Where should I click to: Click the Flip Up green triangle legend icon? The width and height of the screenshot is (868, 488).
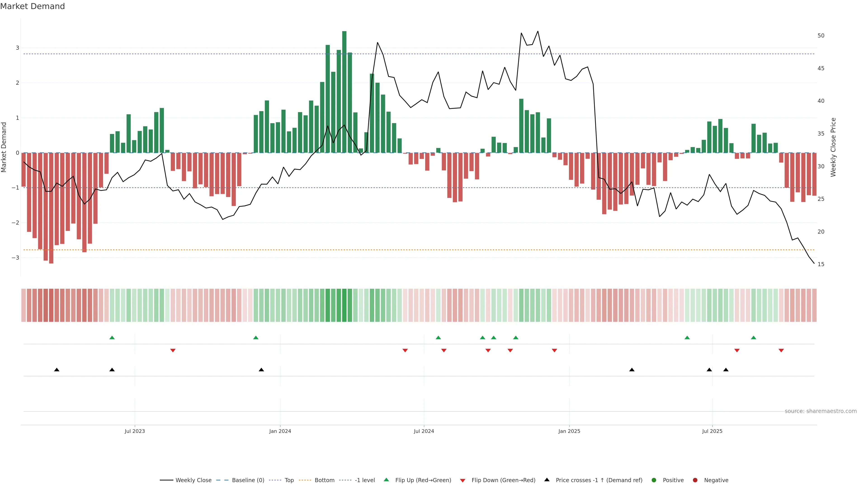point(386,480)
